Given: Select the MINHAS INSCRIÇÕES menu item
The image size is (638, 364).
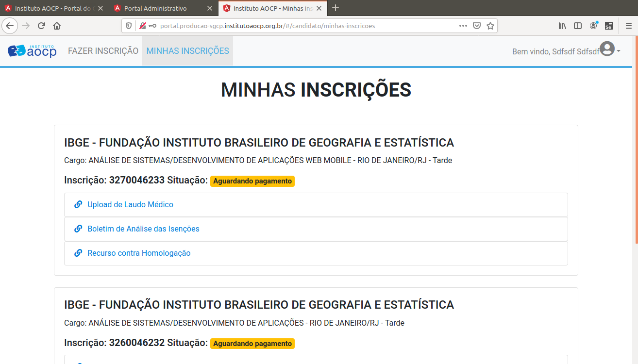Looking at the screenshot, I should coord(188,51).
